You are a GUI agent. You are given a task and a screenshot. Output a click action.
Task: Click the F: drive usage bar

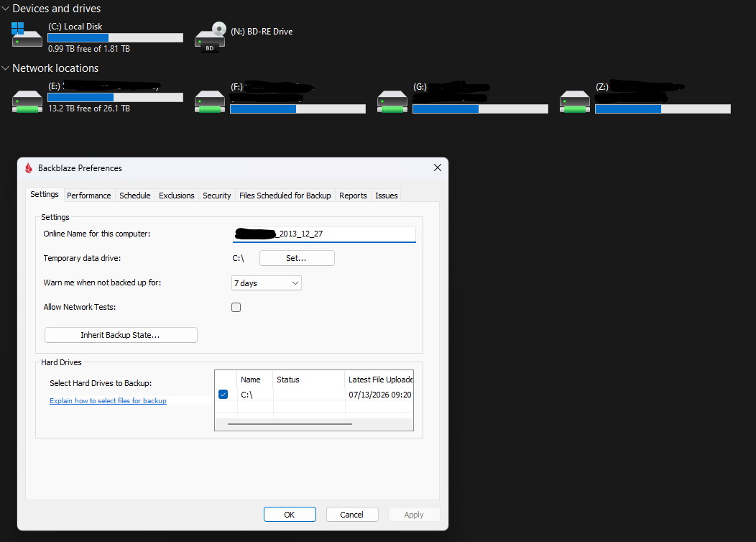click(x=298, y=109)
